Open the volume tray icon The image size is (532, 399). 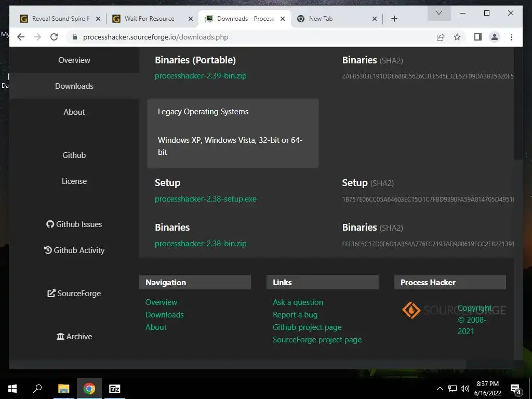465,389
